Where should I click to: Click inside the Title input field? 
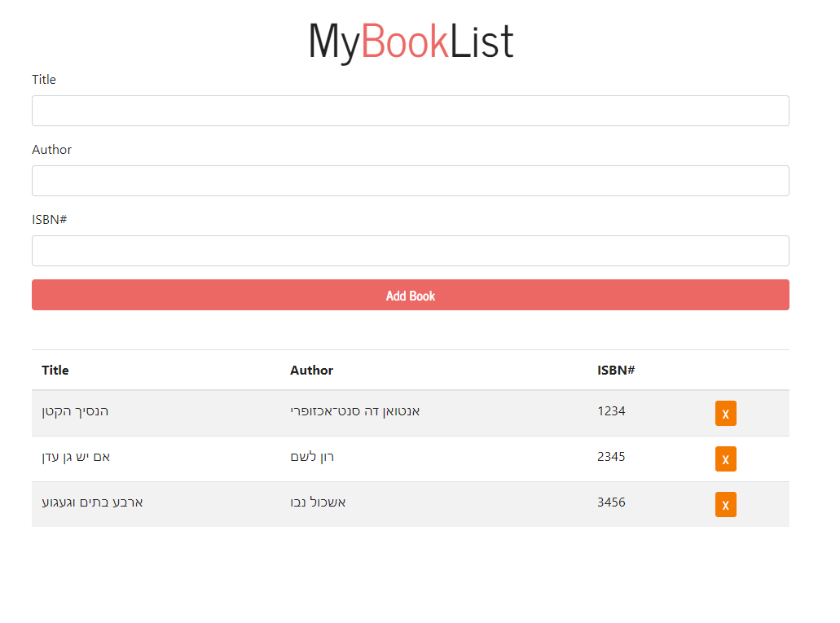point(410,110)
